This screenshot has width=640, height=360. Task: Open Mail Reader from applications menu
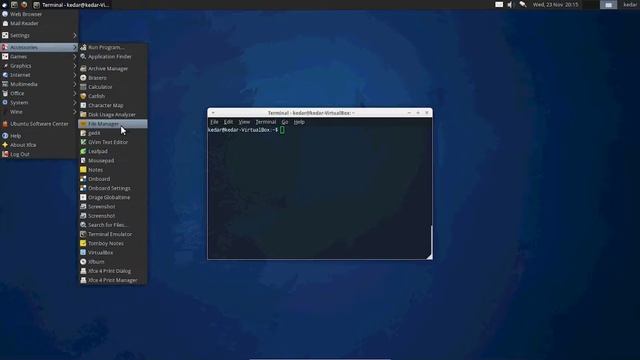click(x=39, y=23)
